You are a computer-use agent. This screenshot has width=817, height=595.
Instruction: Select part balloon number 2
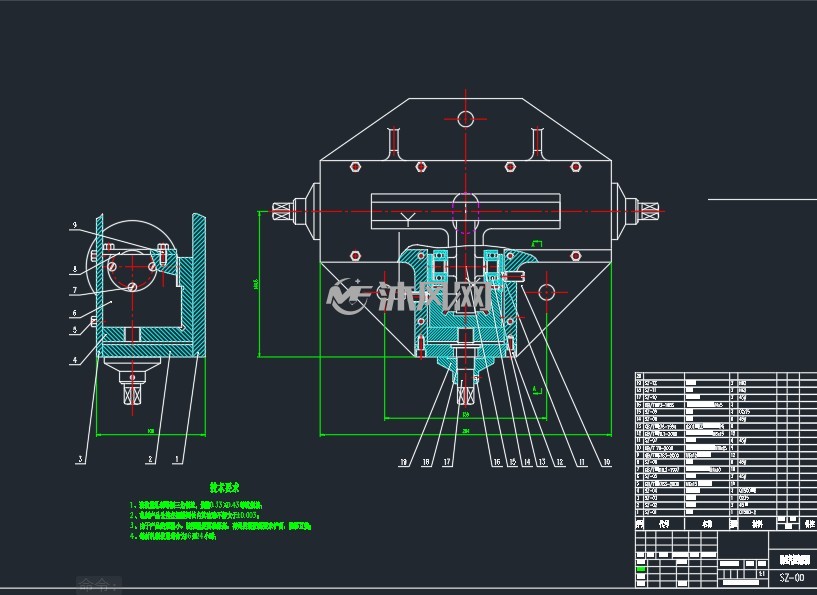click(151, 459)
